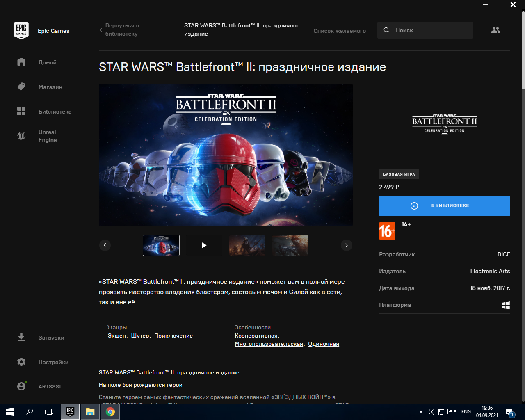The image size is (525, 420).
Task: Click Battlefront II logo beside the banner
Action: 445,123
